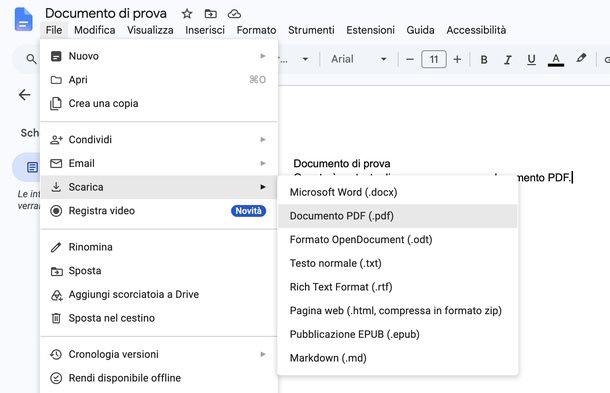This screenshot has width=610, height=393.
Task: Open the Inserisci menu
Action: coord(205,30)
